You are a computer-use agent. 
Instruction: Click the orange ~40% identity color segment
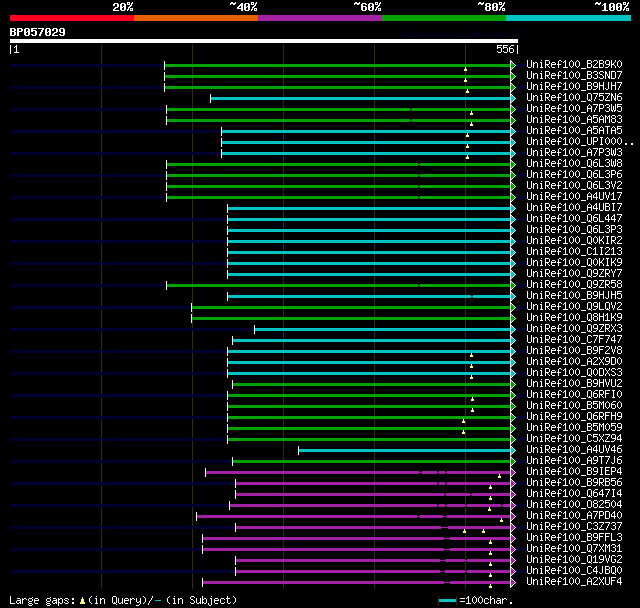(x=196, y=18)
